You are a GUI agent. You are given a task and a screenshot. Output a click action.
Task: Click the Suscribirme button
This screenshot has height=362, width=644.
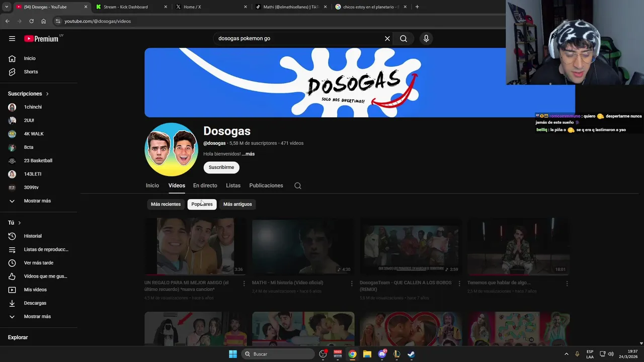pos(221,167)
